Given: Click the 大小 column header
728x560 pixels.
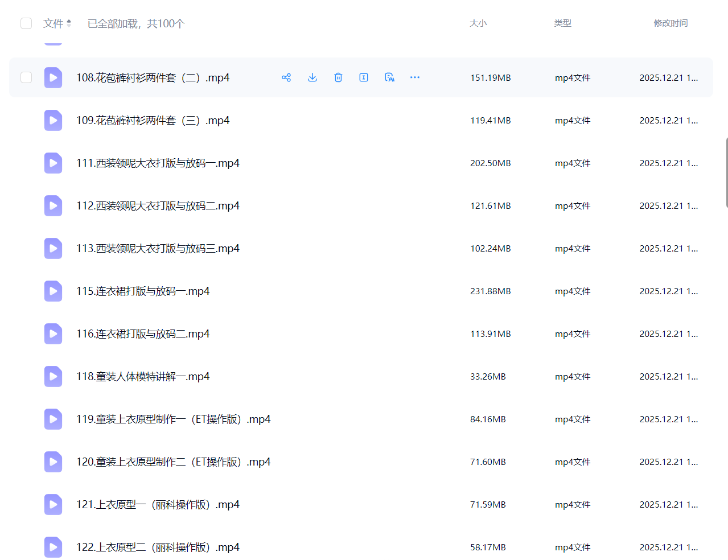Looking at the screenshot, I should click(x=478, y=23).
